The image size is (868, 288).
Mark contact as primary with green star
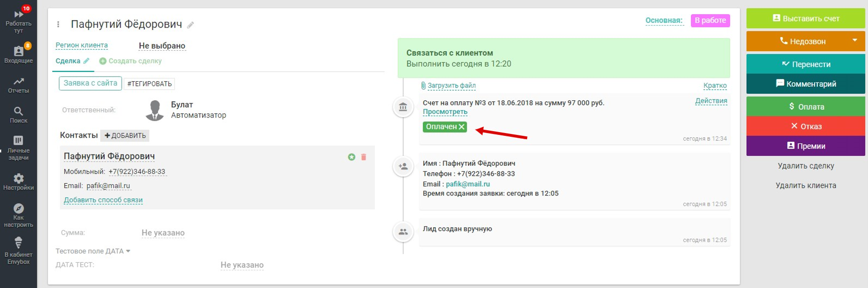[x=351, y=157]
